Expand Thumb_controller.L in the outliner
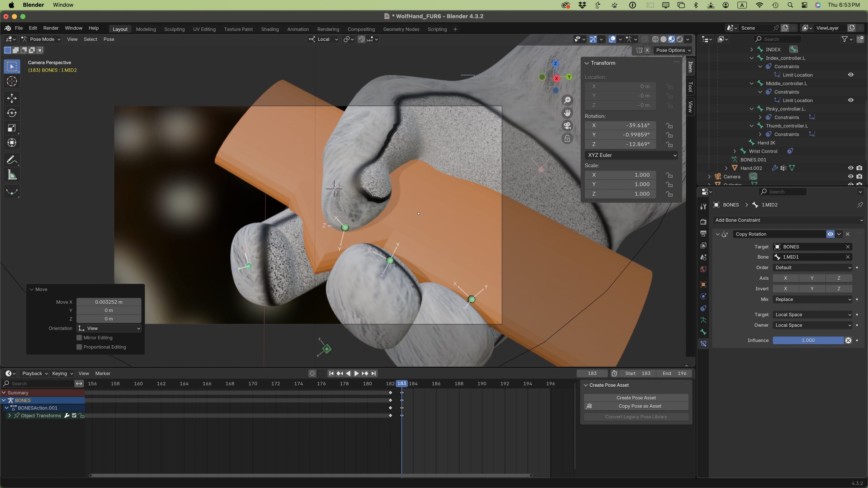Screen dimensions: 868x488 pos(751,126)
